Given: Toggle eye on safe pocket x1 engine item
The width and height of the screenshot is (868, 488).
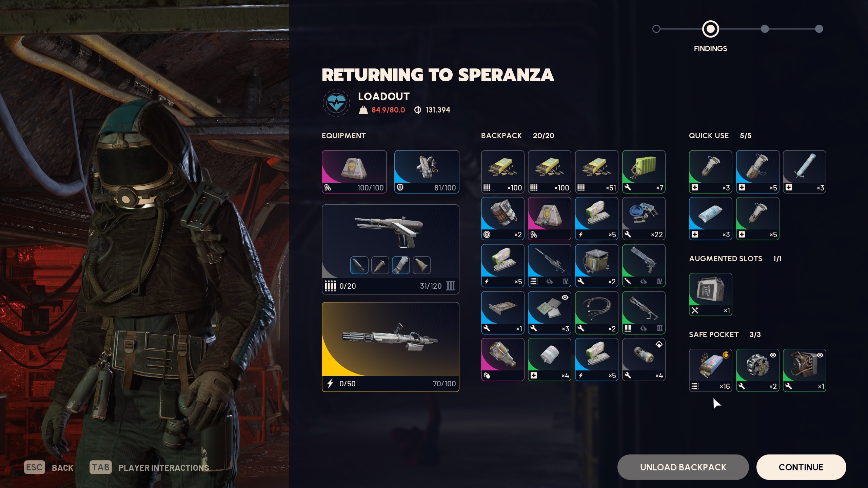Looking at the screenshot, I should click(820, 355).
